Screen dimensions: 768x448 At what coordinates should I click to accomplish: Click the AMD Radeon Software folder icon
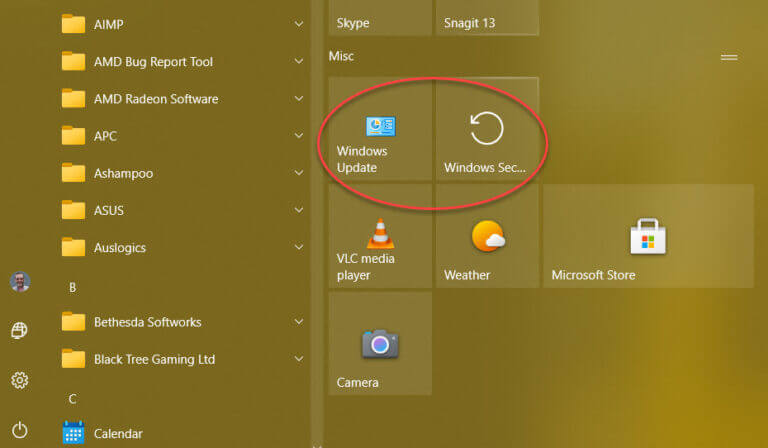click(73, 98)
